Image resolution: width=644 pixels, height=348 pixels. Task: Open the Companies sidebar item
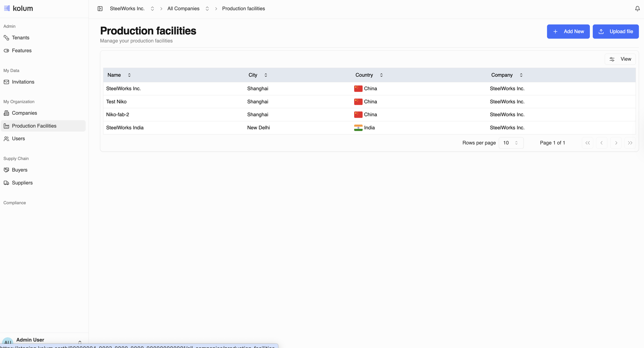24,113
